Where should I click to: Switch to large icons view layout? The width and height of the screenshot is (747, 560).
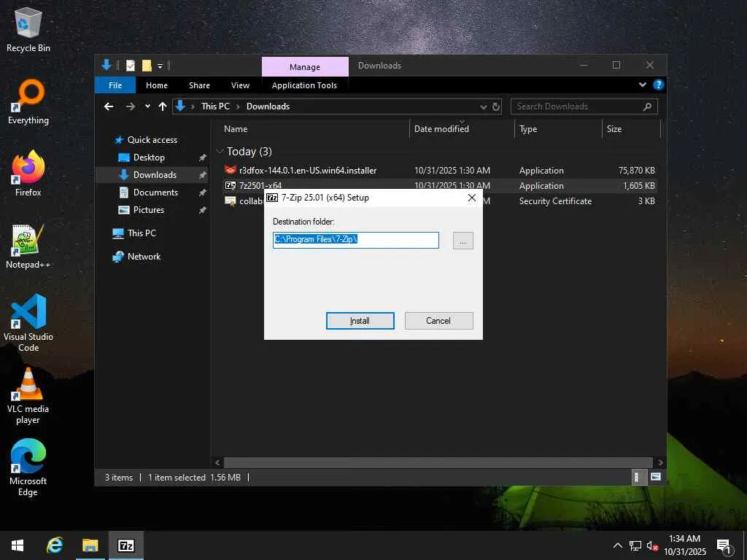pyautogui.click(x=656, y=477)
